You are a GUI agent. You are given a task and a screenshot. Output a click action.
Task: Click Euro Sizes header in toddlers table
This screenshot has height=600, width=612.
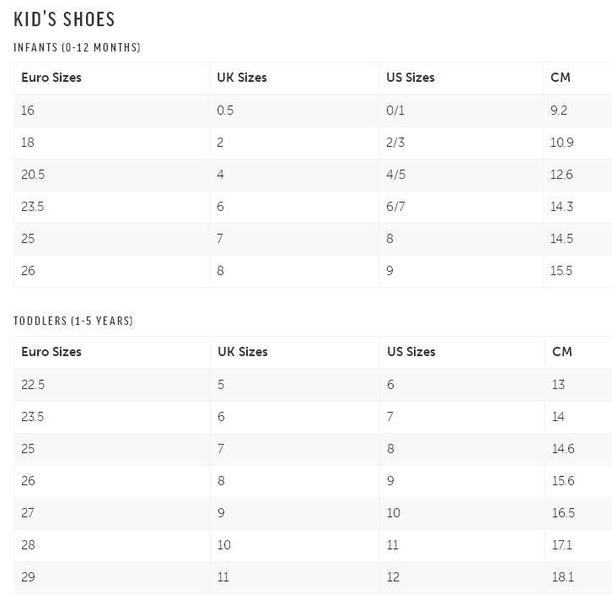(51, 352)
